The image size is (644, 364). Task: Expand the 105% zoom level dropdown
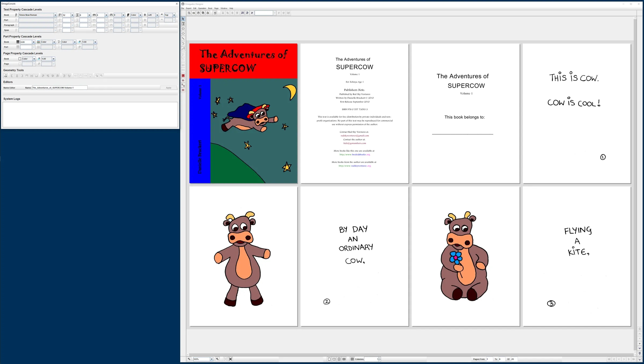click(211, 359)
